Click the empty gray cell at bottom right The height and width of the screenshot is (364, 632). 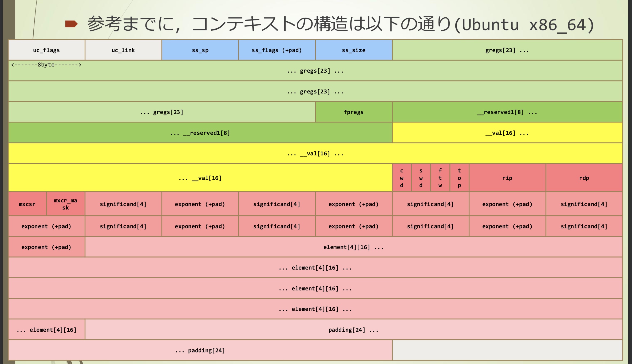coord(507,350)
